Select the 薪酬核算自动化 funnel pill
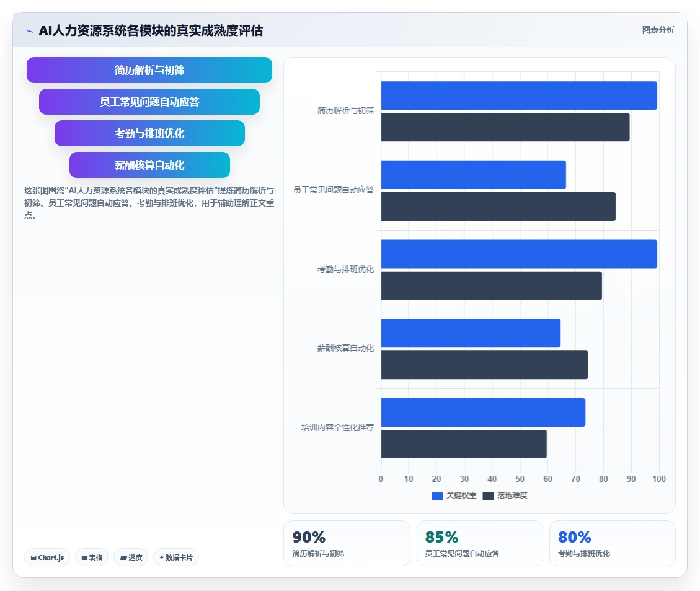 tap(149, 165)
